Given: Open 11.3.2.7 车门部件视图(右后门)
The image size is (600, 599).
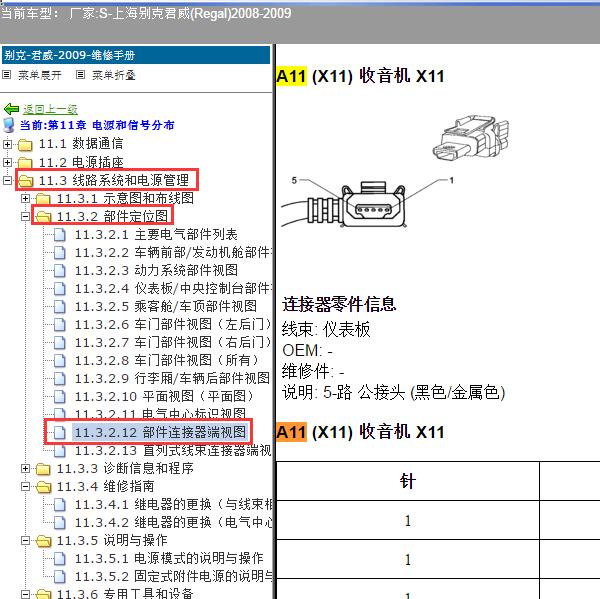Looking at the screenshot, I should click(x=173, y=343).
